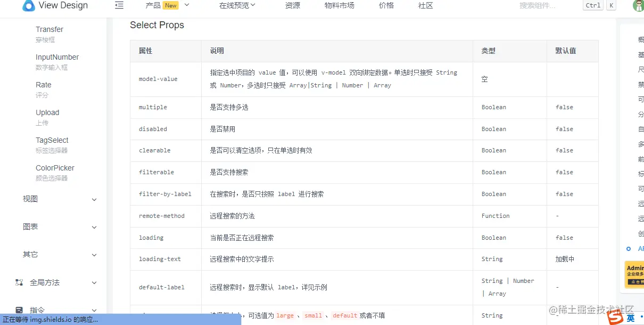Image resolution: width=644 pixels, height=325 pixels.
Task: Click the View Design logo icon
Action: [x=29, y=5]
